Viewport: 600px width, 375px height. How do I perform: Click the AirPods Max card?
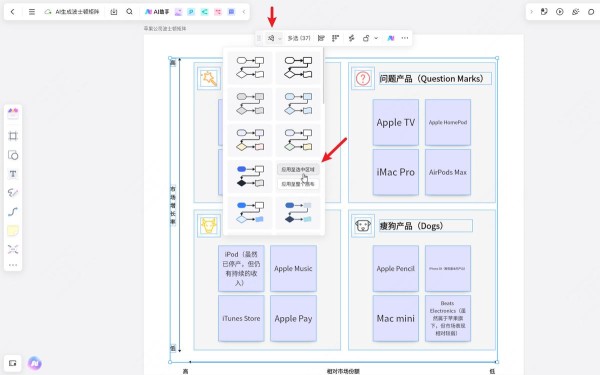pyautogui.click(x=448, y=172)
